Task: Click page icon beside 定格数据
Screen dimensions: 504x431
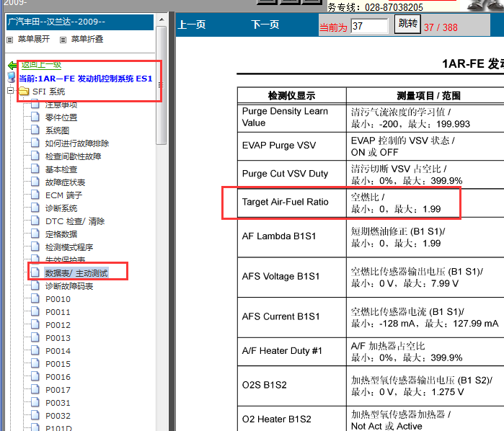Action: tap(35, 234)
